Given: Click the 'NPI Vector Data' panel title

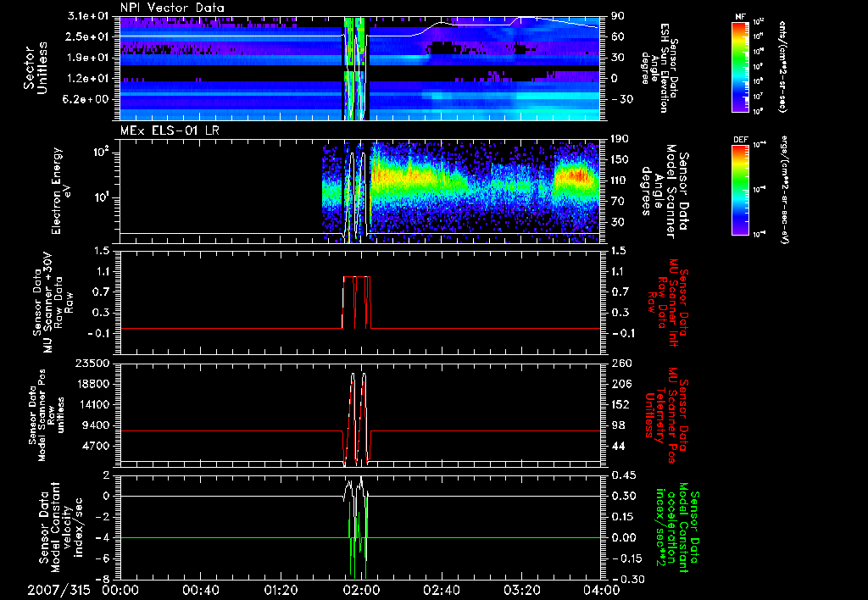Looking at the screenshot, I should [172, 8].
